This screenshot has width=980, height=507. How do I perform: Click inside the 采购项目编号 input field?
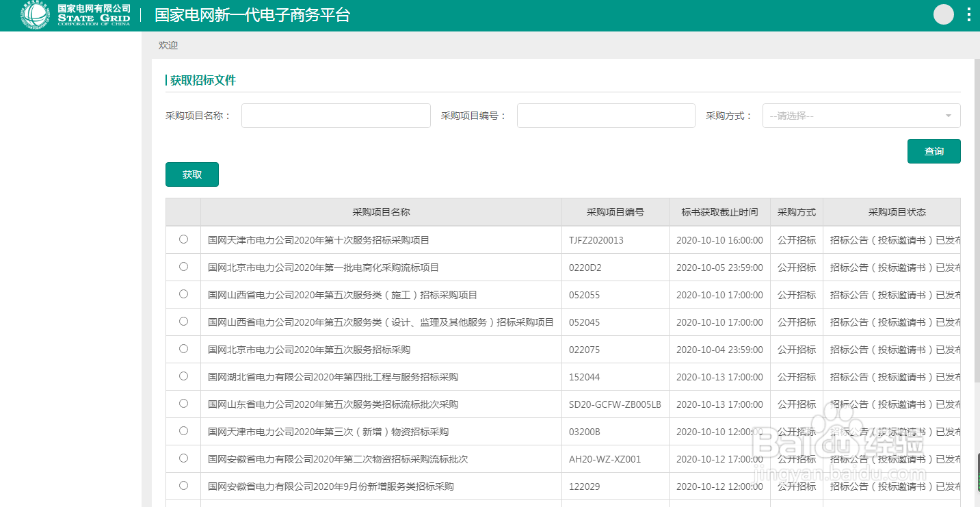(x=605, y=115)
